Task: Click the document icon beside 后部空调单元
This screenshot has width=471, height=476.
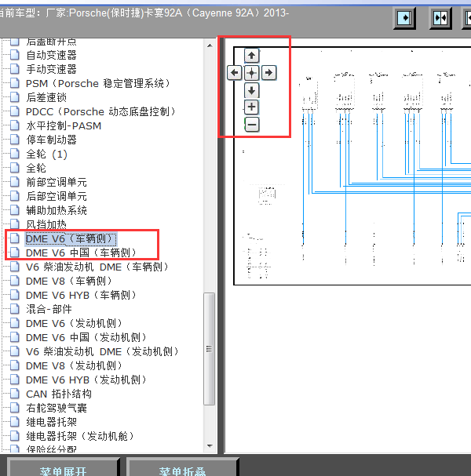Action: pyautogui.click(x=15, y=196)
